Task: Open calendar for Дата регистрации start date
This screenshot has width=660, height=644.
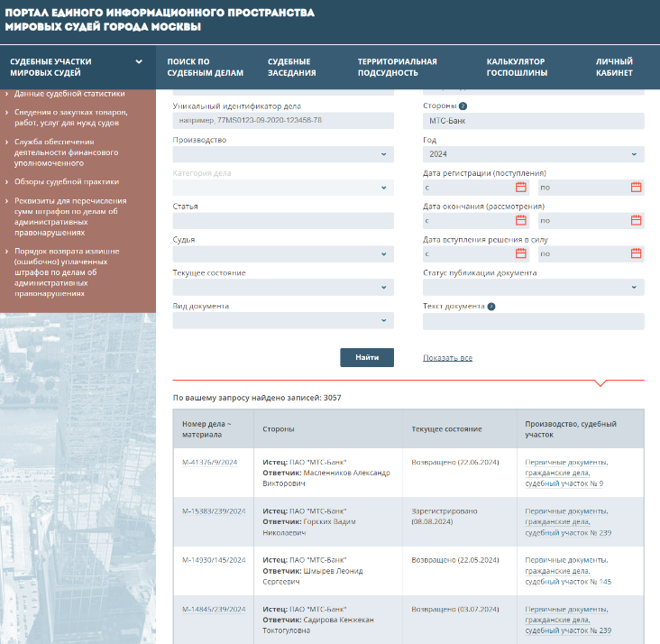Action: click(x=520, y=188)
